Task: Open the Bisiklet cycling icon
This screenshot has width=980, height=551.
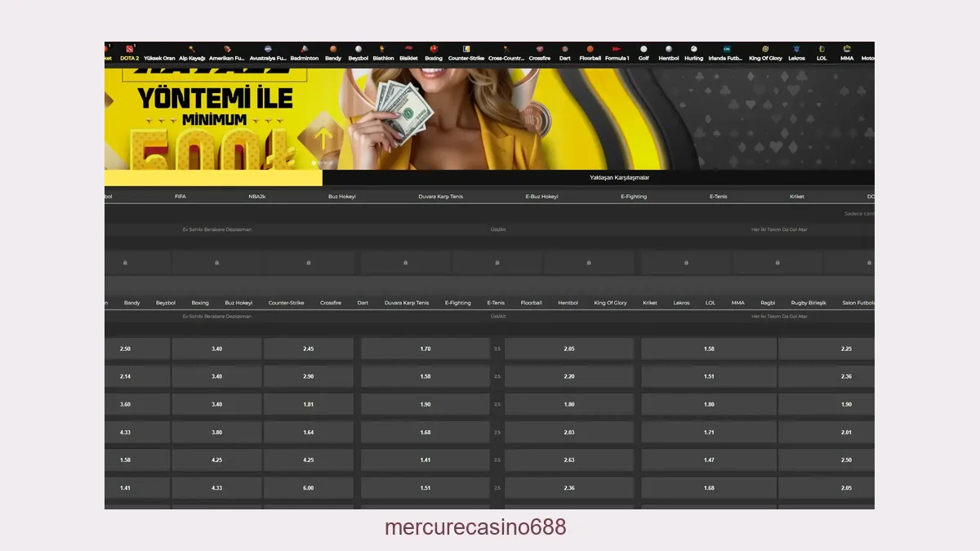Action: (x=408, y=50)
